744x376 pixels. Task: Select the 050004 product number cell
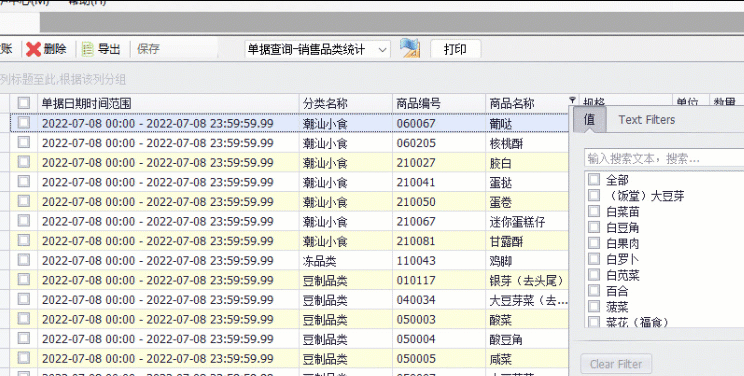tap(439, 339)
